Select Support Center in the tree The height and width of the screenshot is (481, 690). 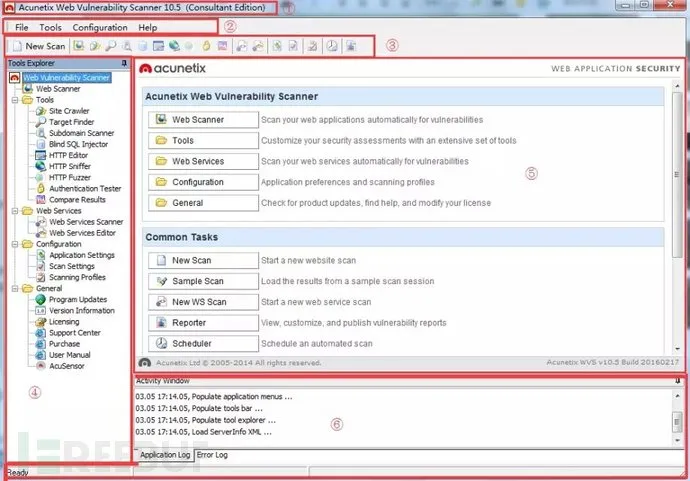click(74, 333)
